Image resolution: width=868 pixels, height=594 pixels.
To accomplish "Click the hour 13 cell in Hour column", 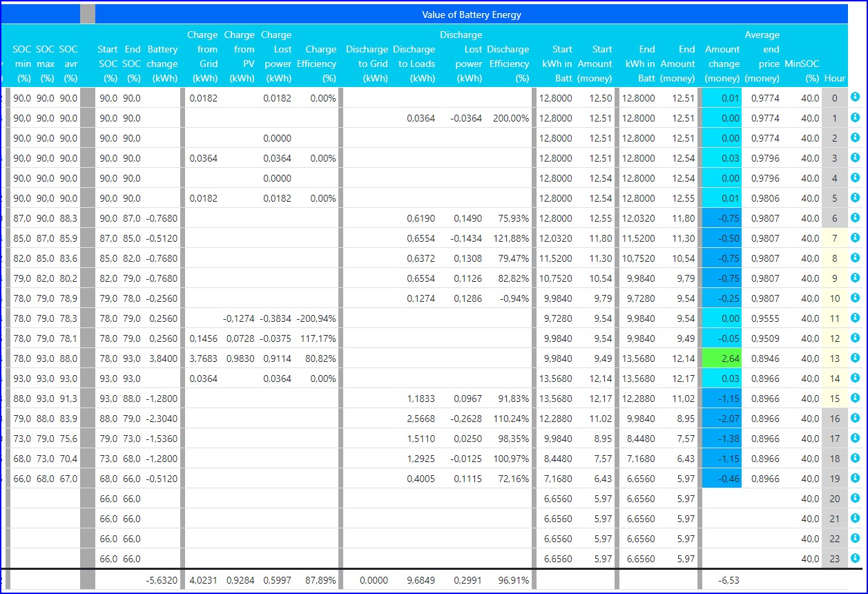I will (x=834, y=358).
